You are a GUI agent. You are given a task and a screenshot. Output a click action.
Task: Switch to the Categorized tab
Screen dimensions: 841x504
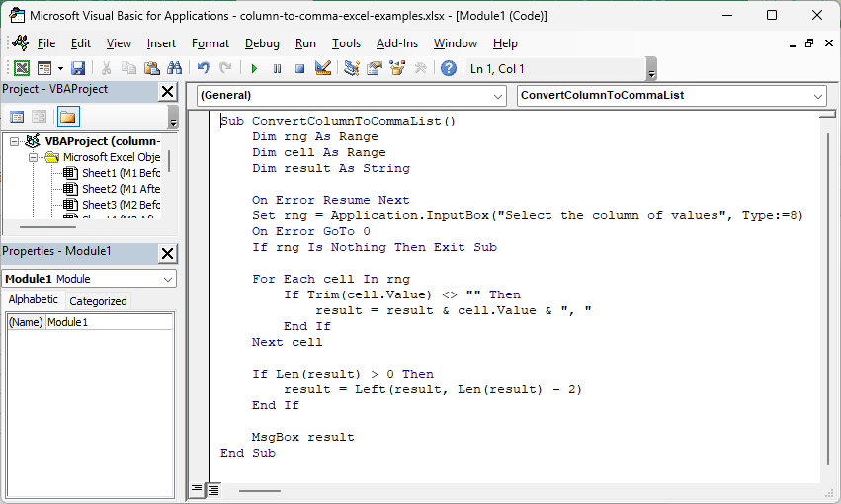pos(98,301)
